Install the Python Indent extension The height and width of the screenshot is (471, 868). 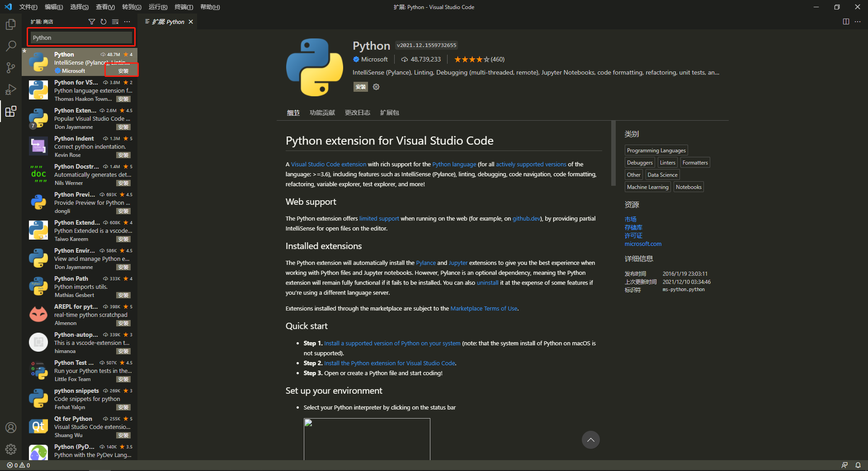pos(123,155)
